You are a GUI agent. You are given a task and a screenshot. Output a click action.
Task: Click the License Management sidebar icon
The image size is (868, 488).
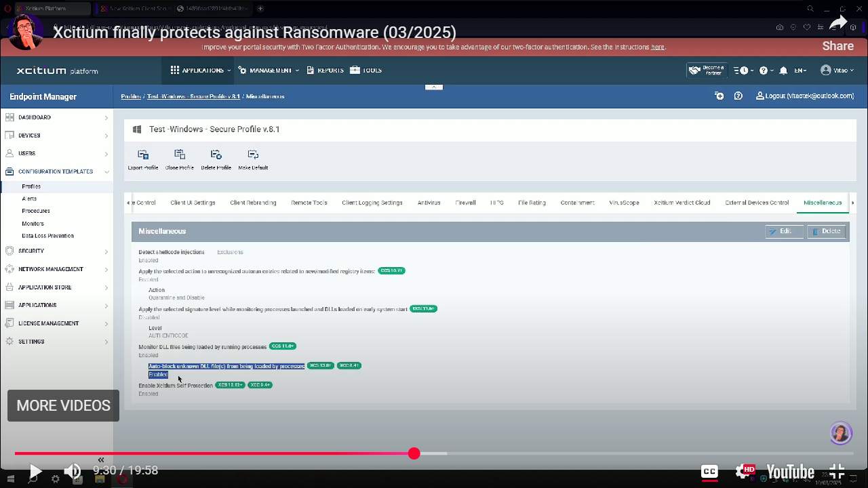(9, 323)
